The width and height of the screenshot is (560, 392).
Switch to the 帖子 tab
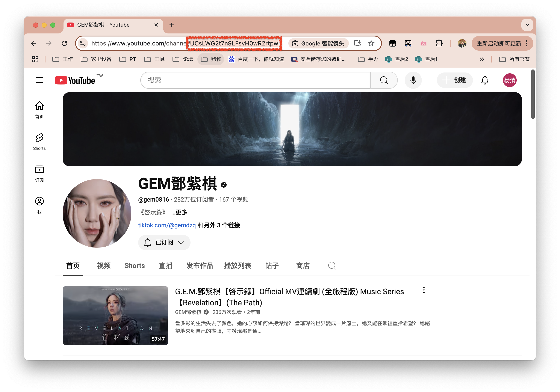272,265
